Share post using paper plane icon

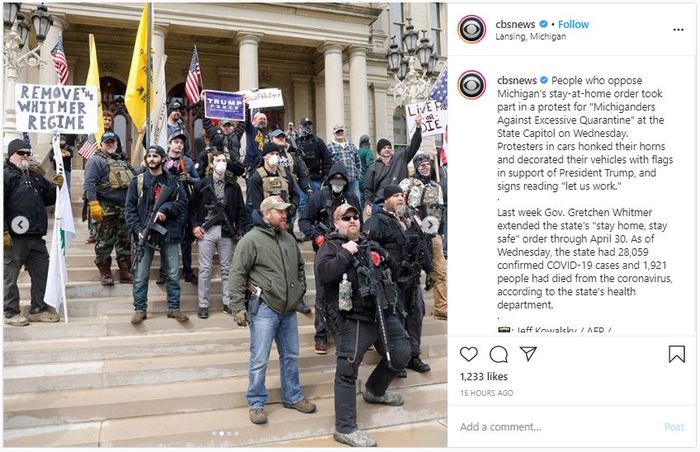point(528,354)
